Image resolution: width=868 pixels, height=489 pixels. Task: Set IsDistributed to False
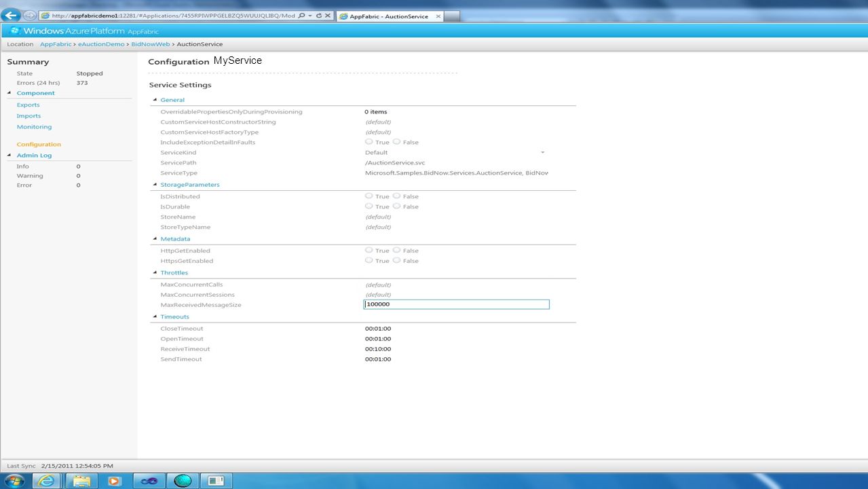396,196
